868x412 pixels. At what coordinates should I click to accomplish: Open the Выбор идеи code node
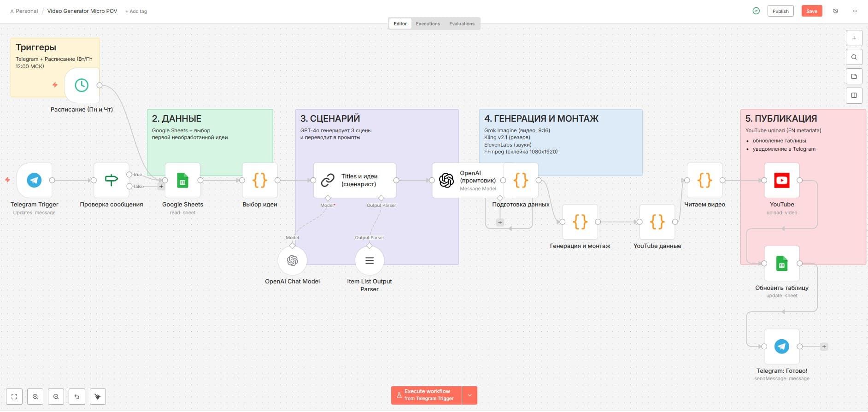[259, 180]
